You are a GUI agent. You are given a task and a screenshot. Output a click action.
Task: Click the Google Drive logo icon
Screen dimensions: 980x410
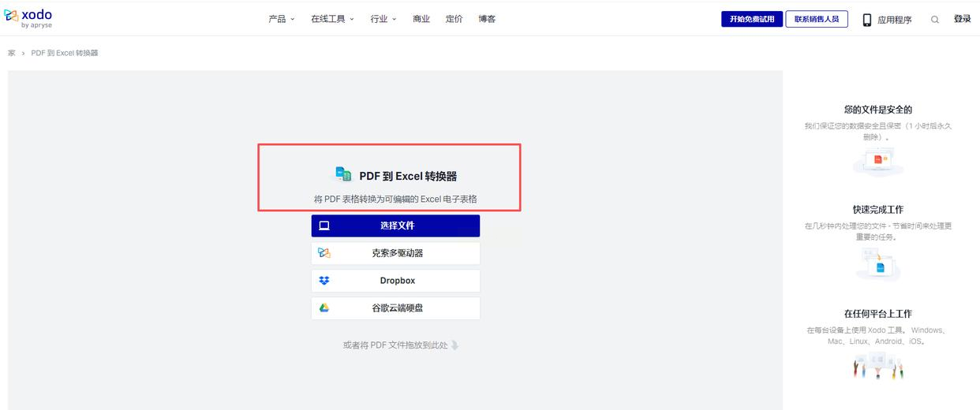[x=324, y=308]
